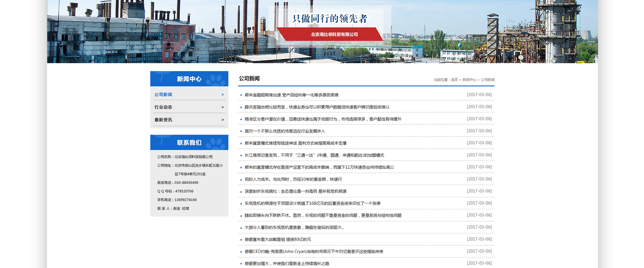The image size is (644, 268).
Task: Open article 深度剖析乐视病灶
Action: (295, 192)
